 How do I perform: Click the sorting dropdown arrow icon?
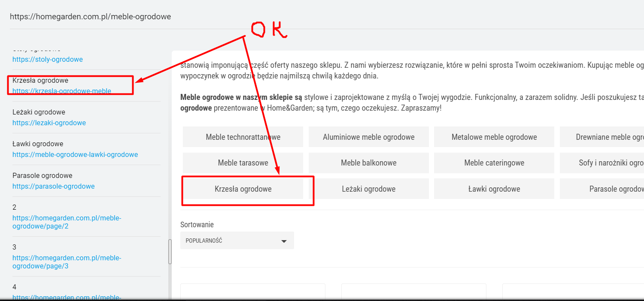[x=284, y=241]
